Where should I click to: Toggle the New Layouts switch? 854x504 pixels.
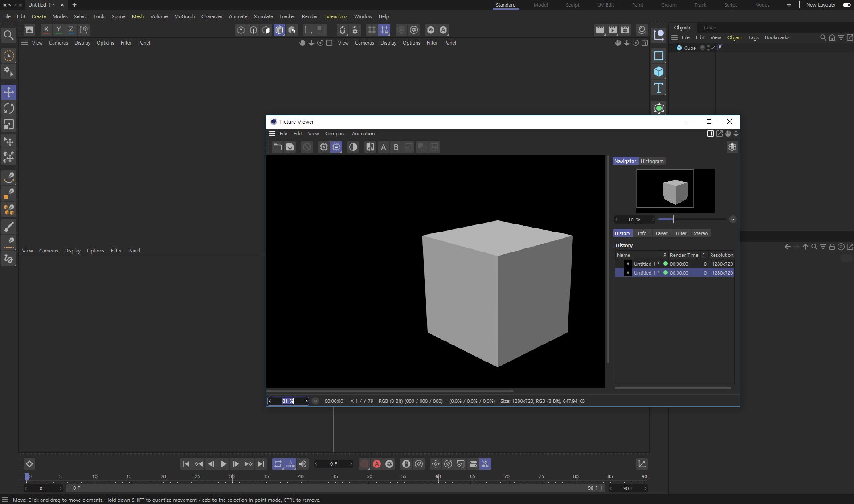(x=847, y=5)
